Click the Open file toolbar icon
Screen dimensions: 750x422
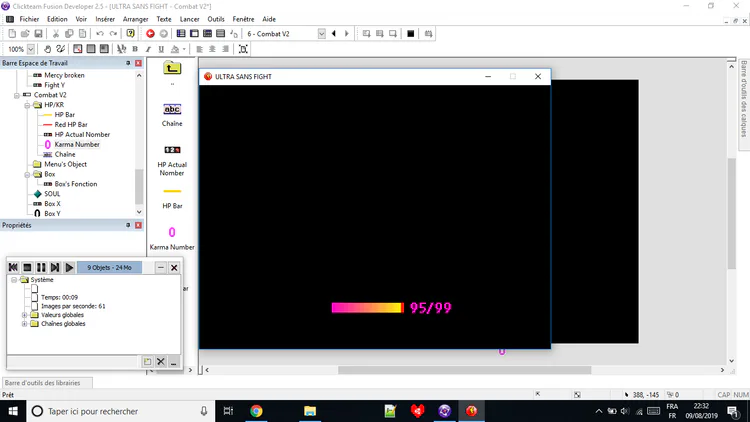point(25,33)
